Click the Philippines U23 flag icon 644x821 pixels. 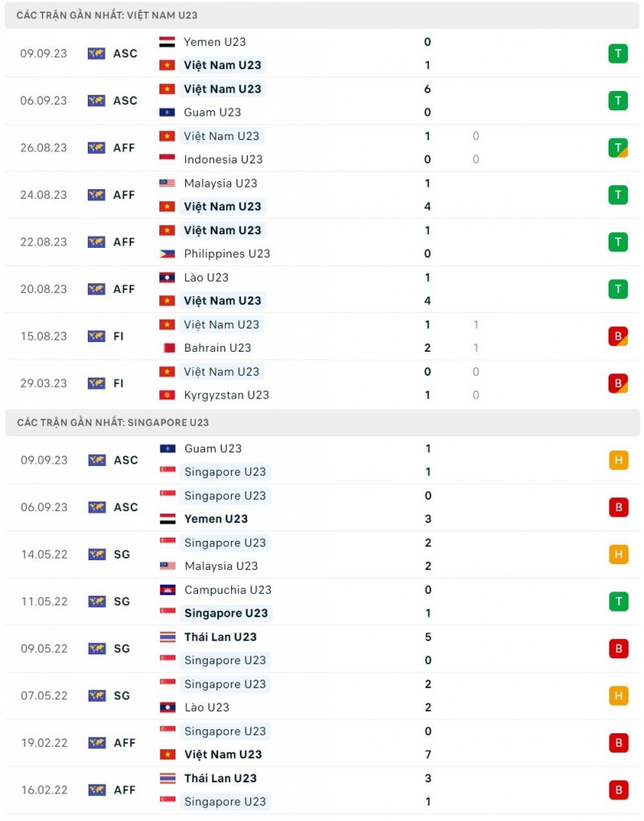point(167,254)
